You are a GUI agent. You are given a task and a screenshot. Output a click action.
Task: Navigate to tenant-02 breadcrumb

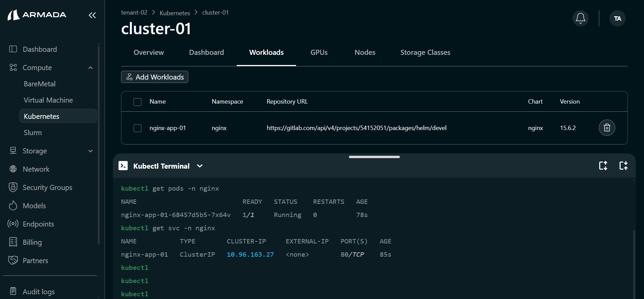134,13
